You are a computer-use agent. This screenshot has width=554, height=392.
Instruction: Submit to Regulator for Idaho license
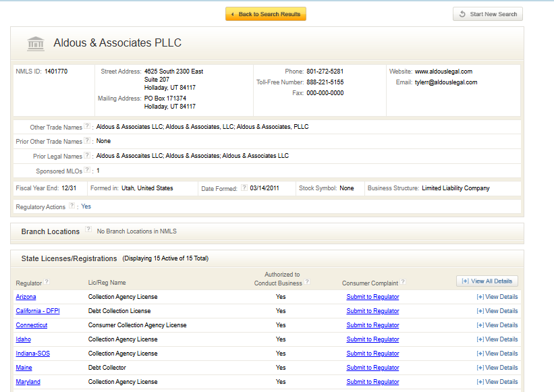click(x=372, y=339)
